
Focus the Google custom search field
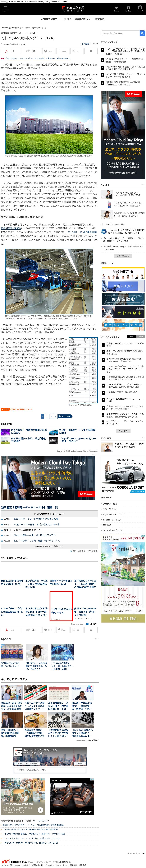pos(120,33)
